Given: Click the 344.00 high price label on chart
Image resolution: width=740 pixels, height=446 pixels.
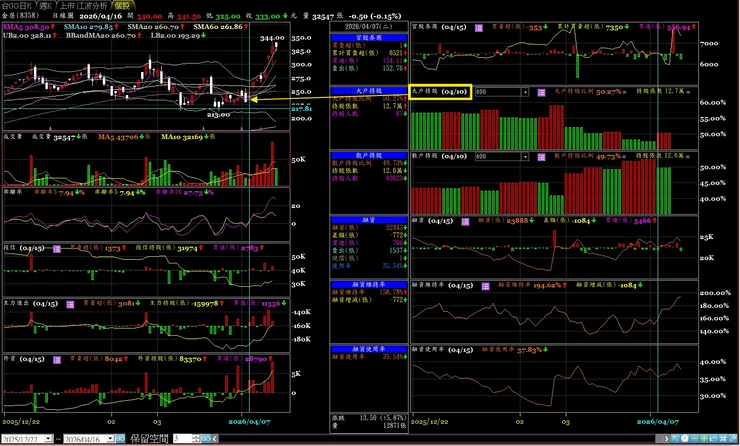Looking at the screenshot, I should tap(272, 38).
